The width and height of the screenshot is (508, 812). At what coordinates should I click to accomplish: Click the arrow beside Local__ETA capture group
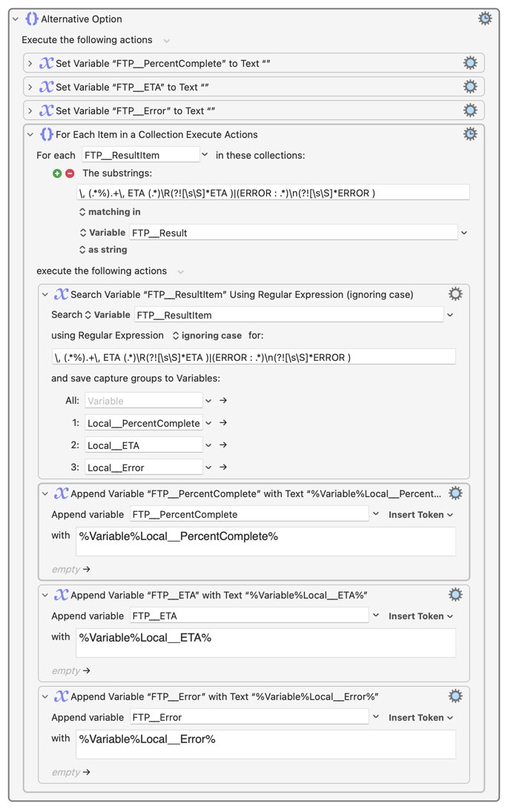223,445
